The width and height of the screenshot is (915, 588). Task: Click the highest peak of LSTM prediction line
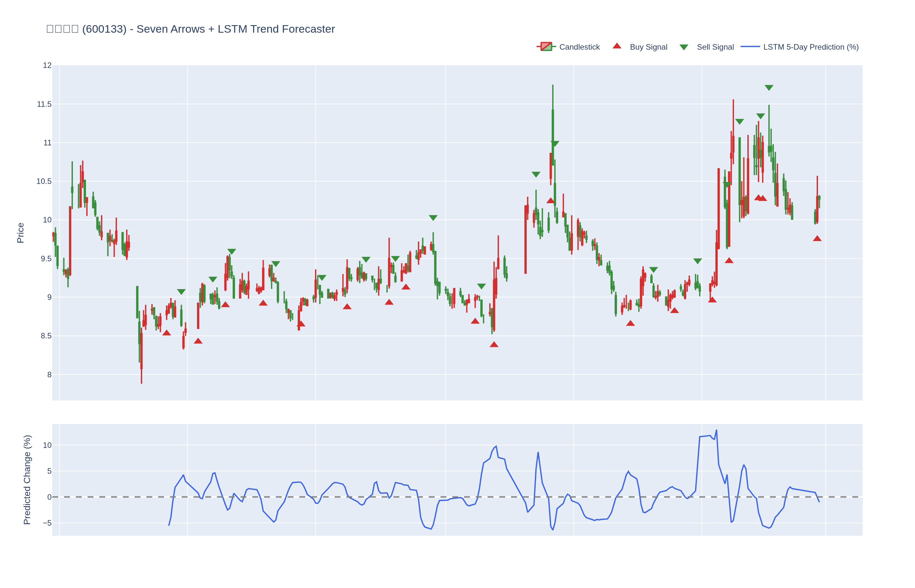(x=716, y=430)
